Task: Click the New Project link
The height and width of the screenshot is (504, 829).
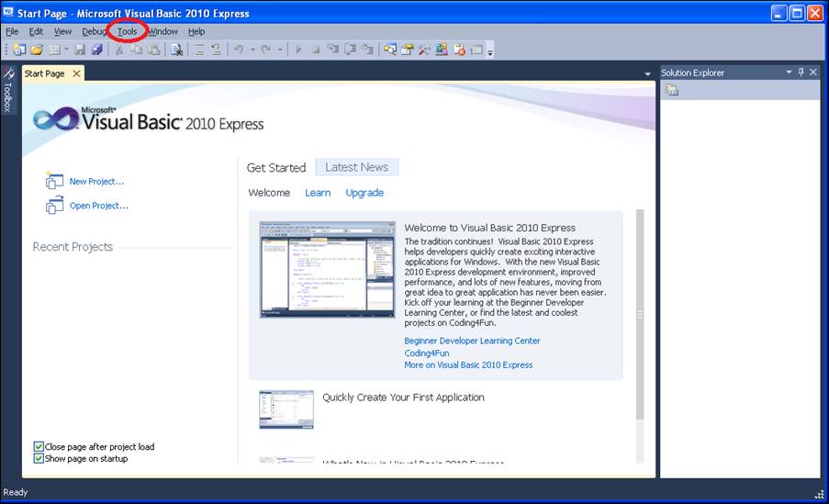Action: [x=96, y=182]
